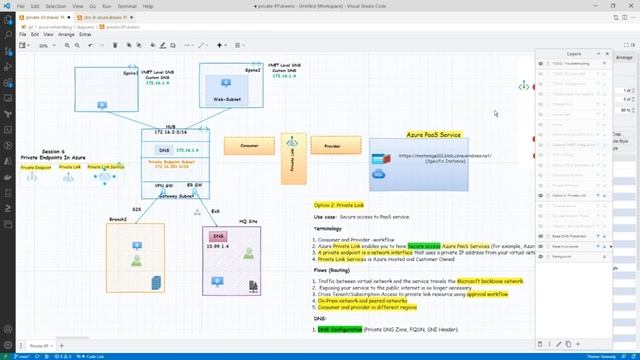Switch to the Arrange tab in format panel

(624, 58)
